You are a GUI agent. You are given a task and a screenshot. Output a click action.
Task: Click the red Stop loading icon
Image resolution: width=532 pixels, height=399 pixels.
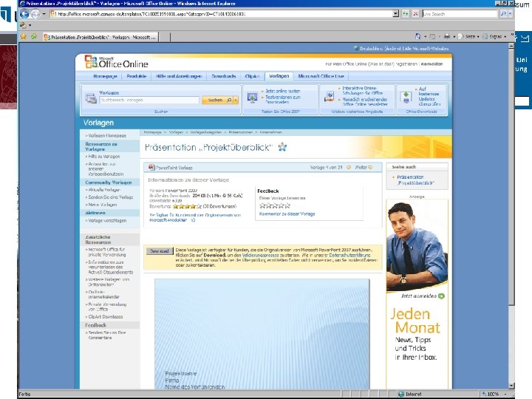[415, 14]
